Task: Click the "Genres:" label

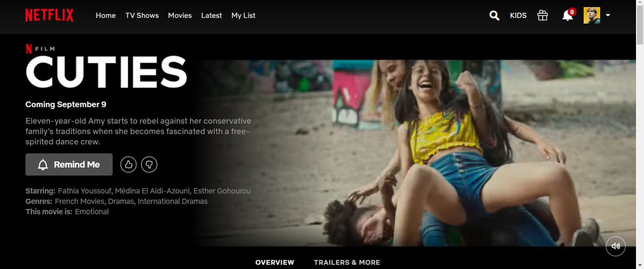Action: [x=39, y=201]
